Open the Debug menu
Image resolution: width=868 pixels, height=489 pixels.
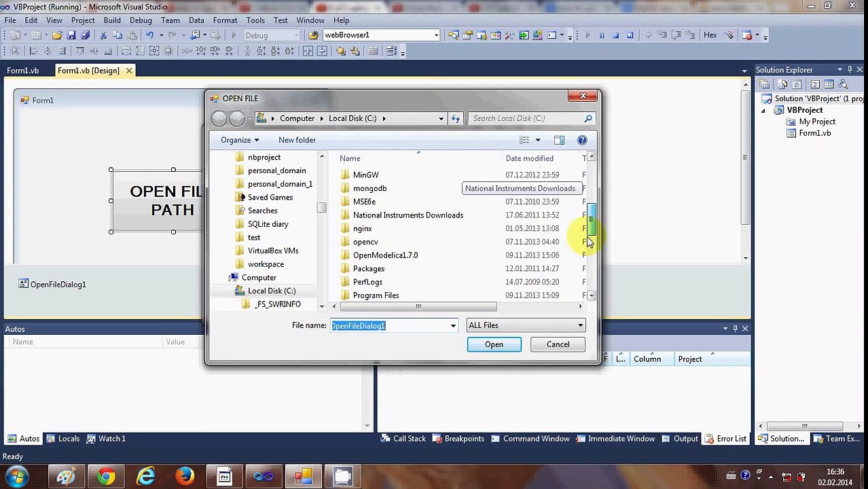click(x=141, y=20)
